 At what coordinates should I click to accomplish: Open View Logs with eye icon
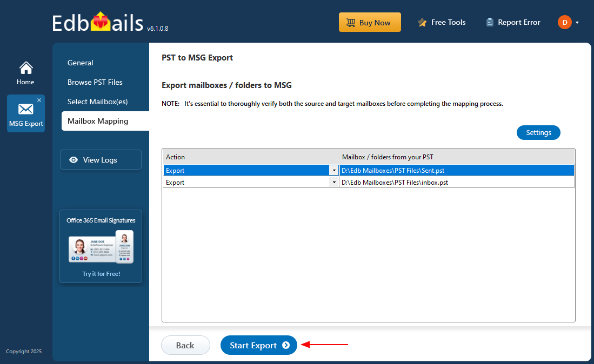[101, 160]
